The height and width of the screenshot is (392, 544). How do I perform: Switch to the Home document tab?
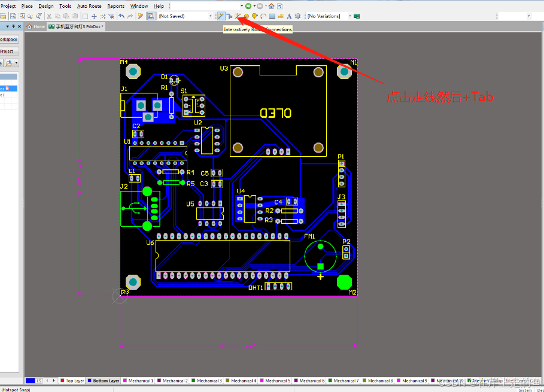pyautogui.click(x=36, y=26)
